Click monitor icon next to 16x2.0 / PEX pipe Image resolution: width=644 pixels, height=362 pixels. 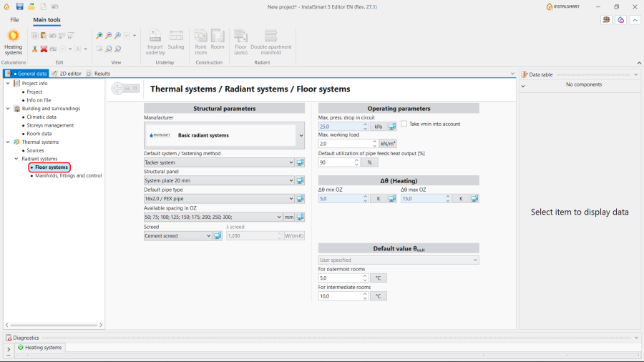click(x=301, y=199)
